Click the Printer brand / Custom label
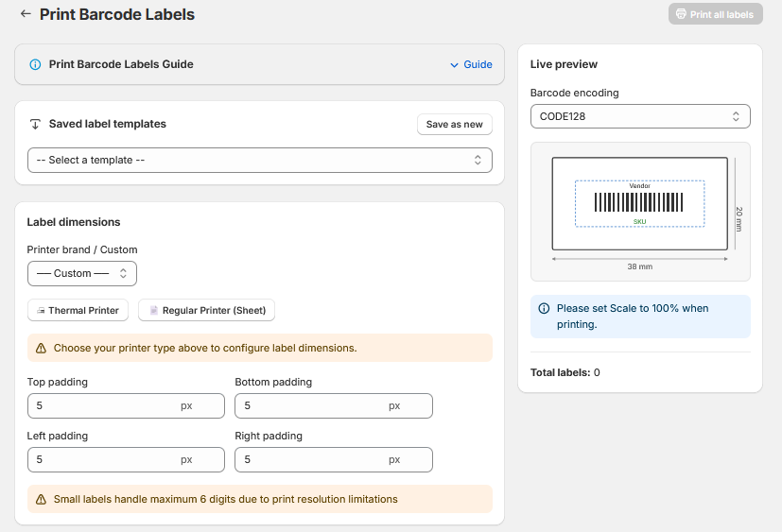The height and width of the screenshot is (532, 782). click(x=82, y=249)
